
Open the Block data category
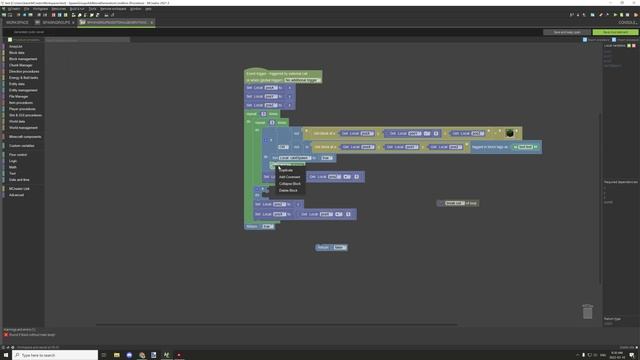pyautogui.click(x=17, y=53)
